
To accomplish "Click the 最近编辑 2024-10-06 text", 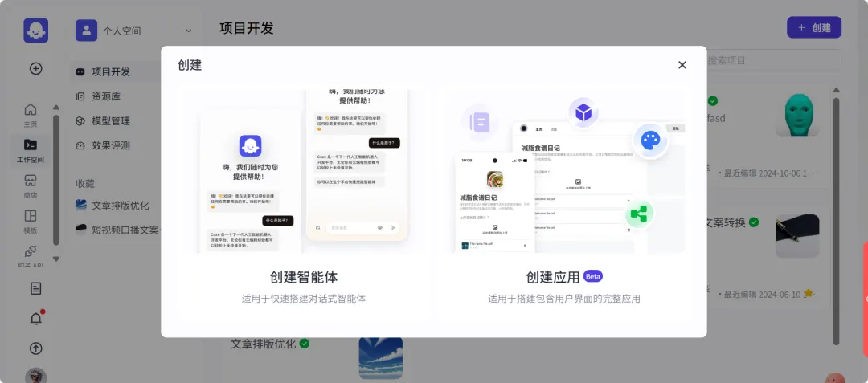I will (769, 173).
